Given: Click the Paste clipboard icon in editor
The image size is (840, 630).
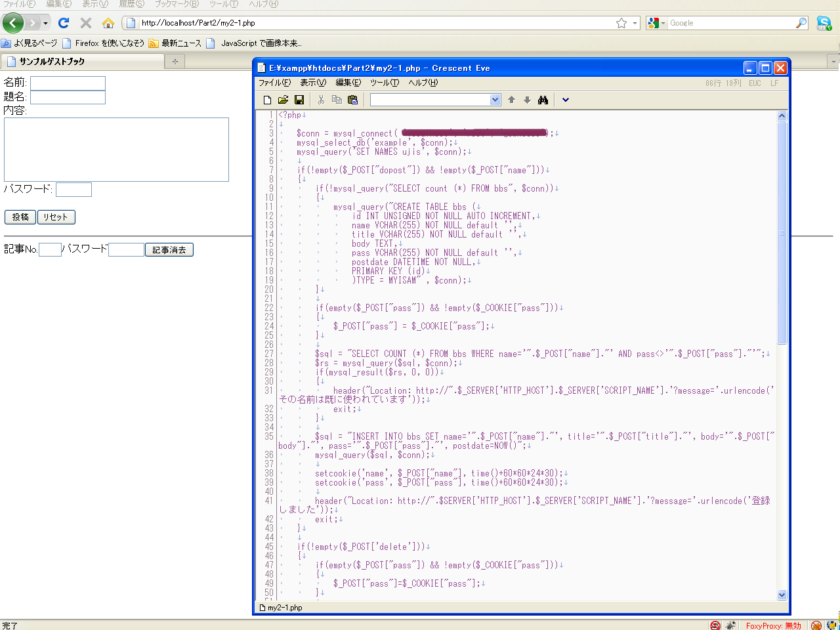Looking at the screenshot, I should [352, 100].
